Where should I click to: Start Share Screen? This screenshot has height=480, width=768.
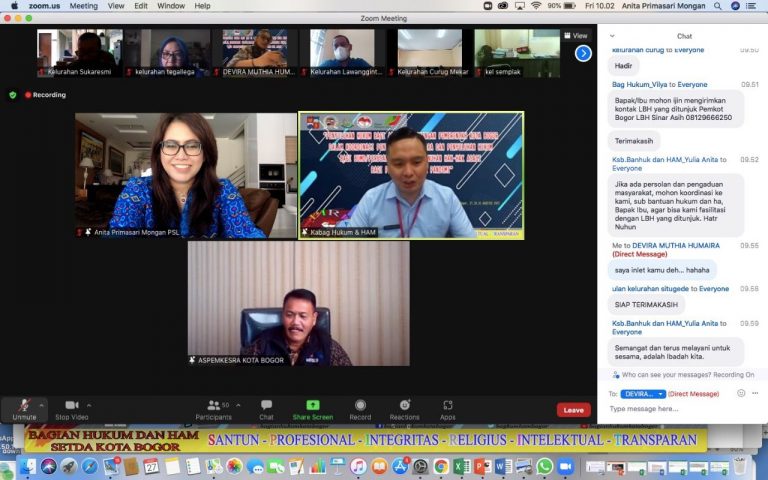point(312,409)
